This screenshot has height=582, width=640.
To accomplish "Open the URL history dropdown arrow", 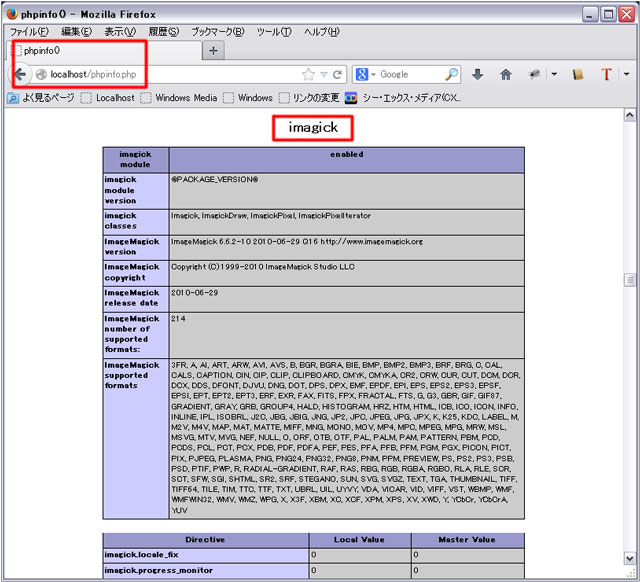I will (324, 75).
